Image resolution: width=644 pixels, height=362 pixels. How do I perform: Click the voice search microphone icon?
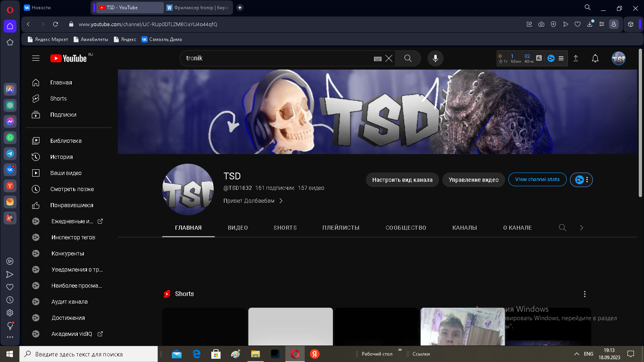pos(435,58)
